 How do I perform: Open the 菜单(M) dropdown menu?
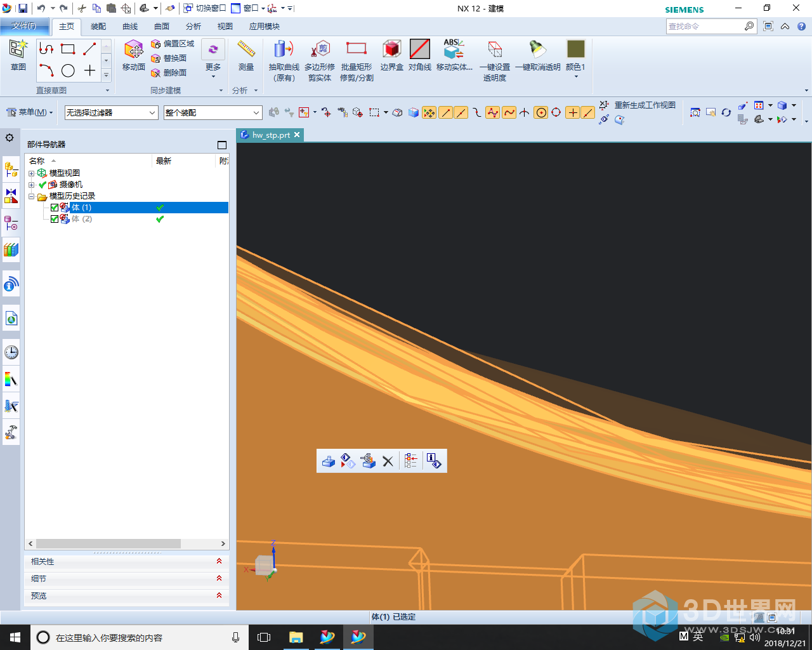(x=29, y=112)
